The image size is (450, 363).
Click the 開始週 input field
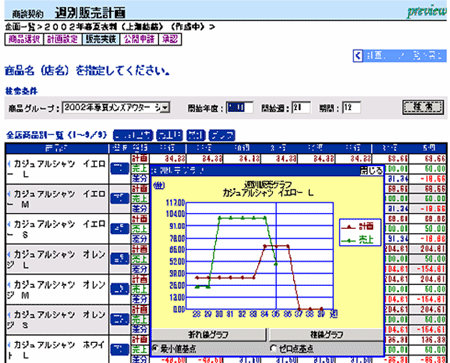point(301,108)
